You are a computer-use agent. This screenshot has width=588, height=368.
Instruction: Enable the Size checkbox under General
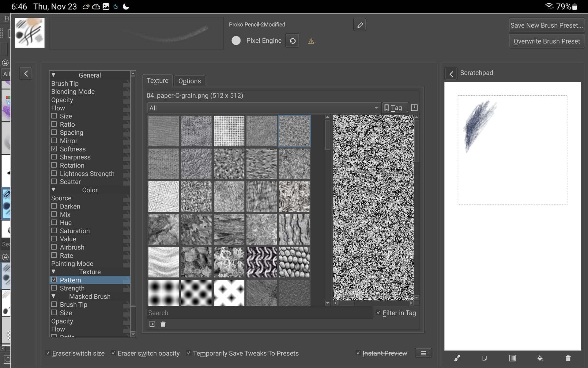(54, 116)
